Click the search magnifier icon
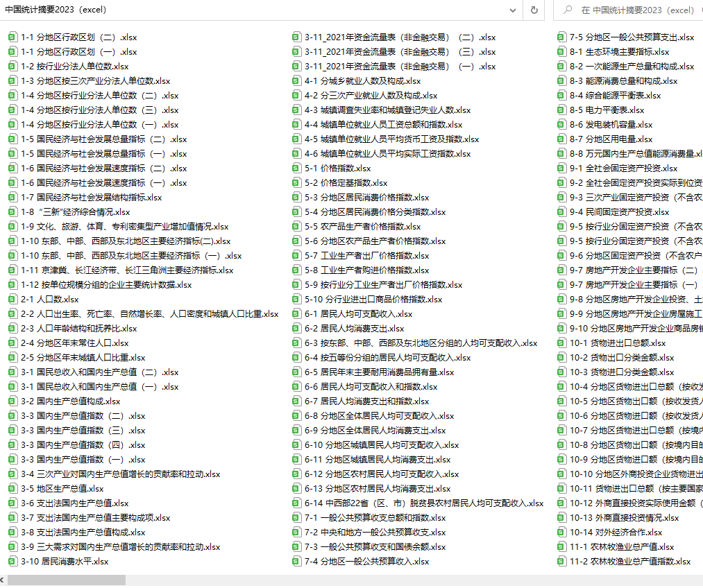The image size is (703, 588). tap(568, 10)
